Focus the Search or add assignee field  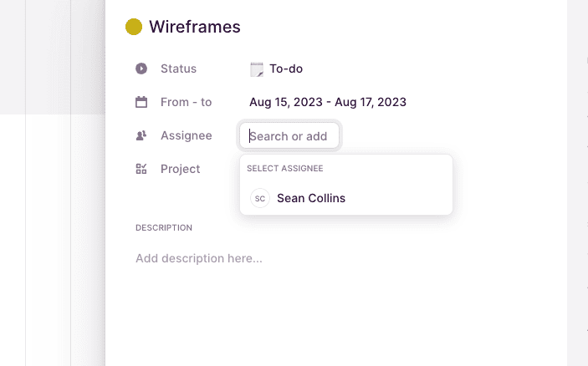tap(289, 135)
